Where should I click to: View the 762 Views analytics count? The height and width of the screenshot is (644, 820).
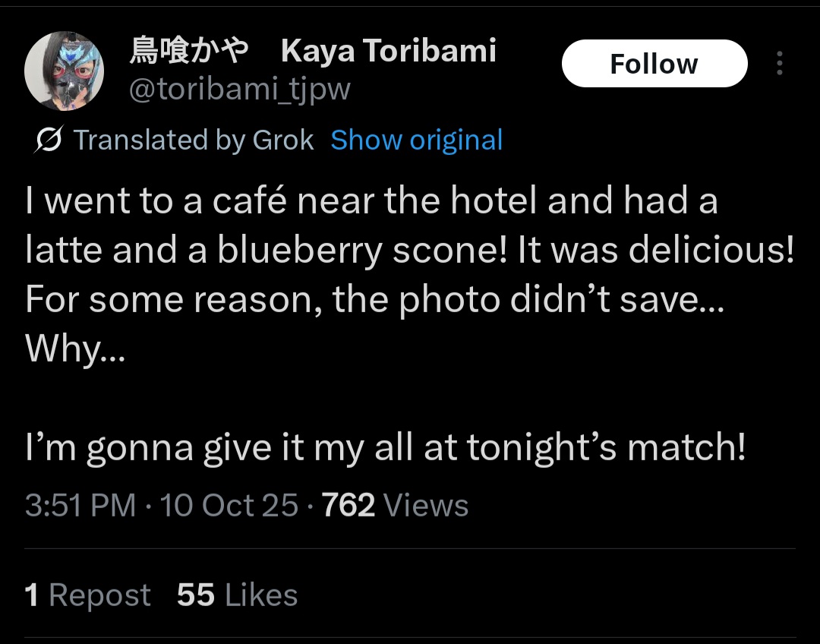[x=395, y=506]
